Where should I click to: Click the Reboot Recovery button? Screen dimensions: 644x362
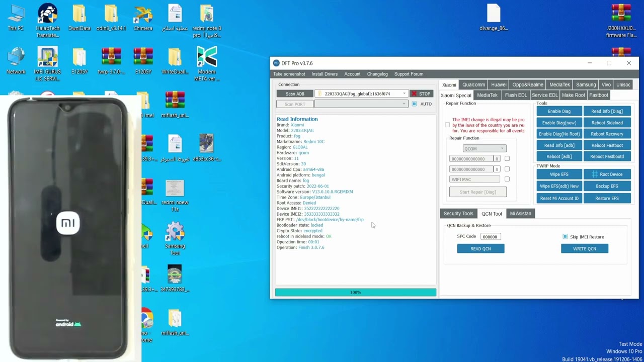607,134
